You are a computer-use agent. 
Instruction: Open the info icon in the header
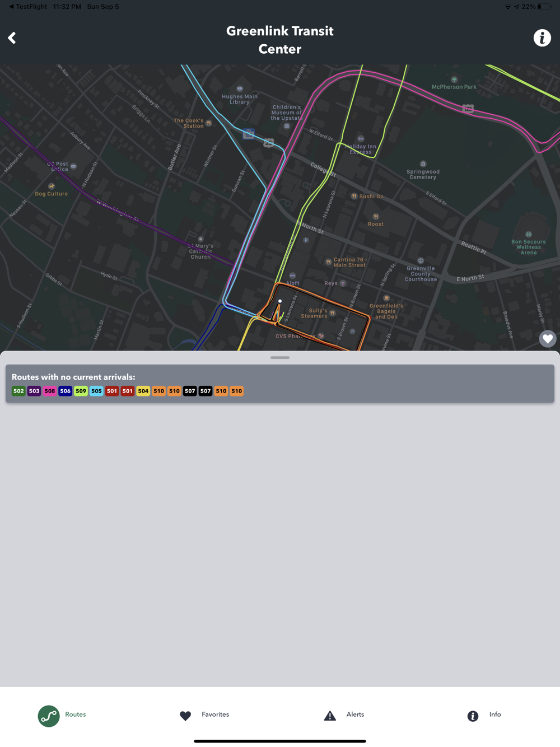click(x=542, y=38)
